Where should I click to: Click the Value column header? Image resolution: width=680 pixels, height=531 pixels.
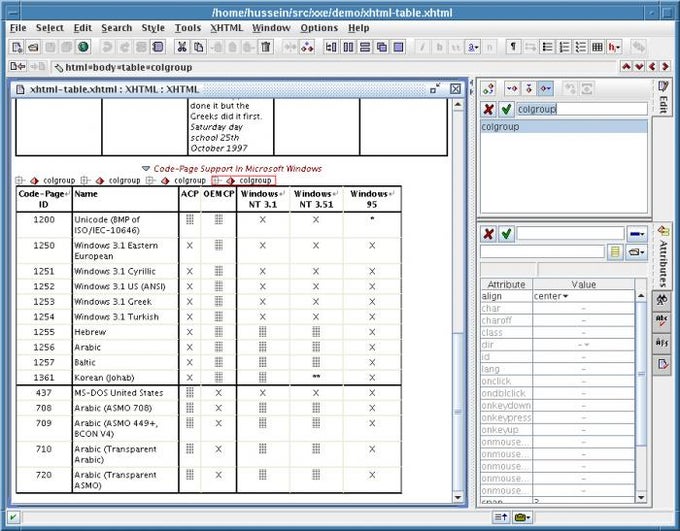583,285
